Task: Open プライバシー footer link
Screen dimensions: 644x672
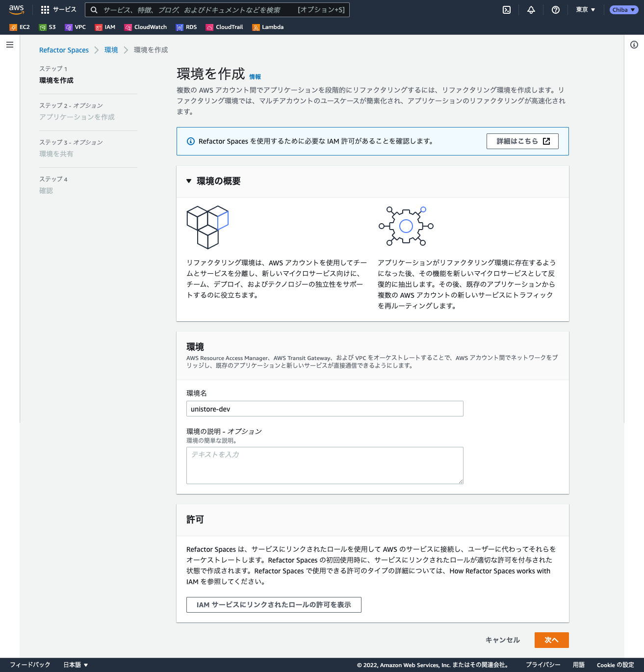Action: pyautogui.click(x=543, y=665)
